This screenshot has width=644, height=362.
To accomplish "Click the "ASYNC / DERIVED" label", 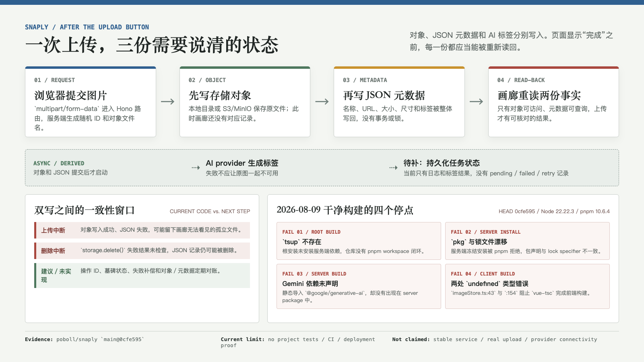I will [59, 163].
